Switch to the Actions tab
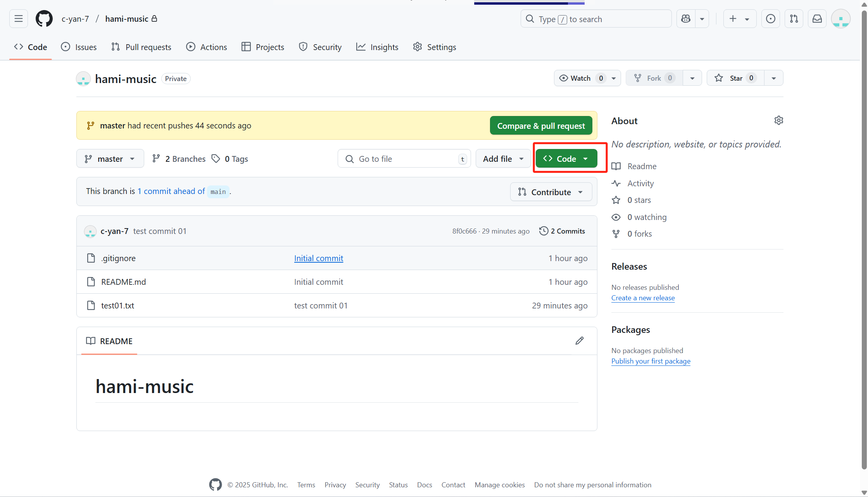The width and height of the screenshot is (868, 497). [x=206, y=47]
